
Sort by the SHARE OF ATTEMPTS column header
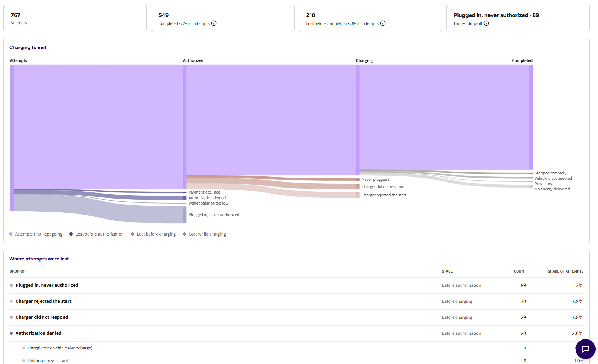click(x=565, y=271)
